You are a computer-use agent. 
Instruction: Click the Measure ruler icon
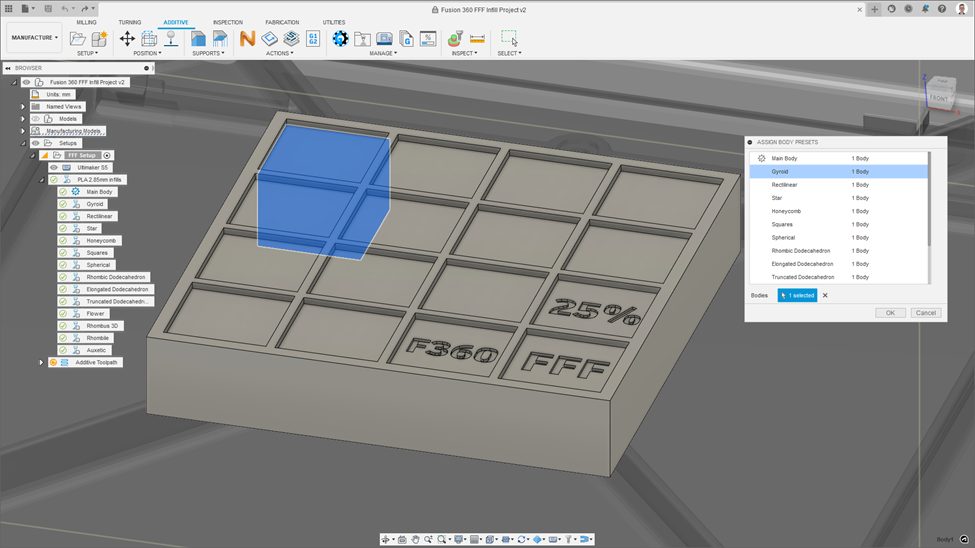click(x=477, y=38)
